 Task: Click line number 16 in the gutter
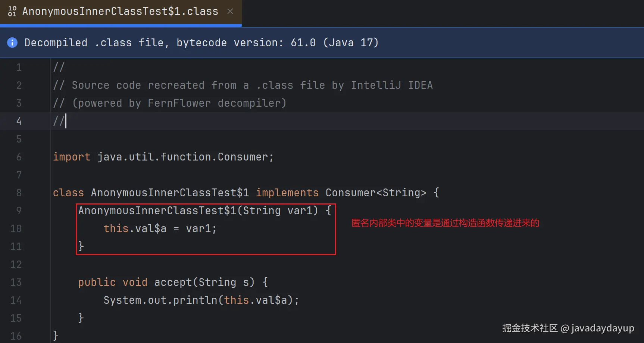coord(16,336)
